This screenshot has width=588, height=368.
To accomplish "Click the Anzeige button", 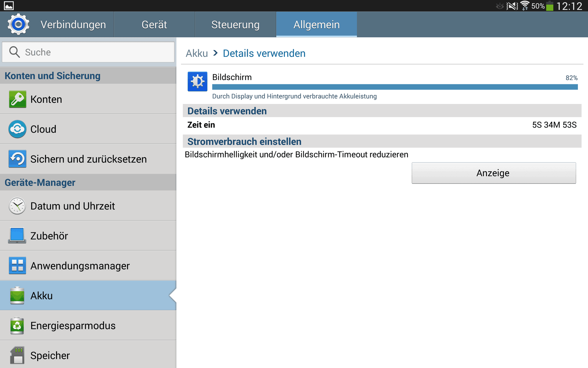I will click(x=494, y=173).
